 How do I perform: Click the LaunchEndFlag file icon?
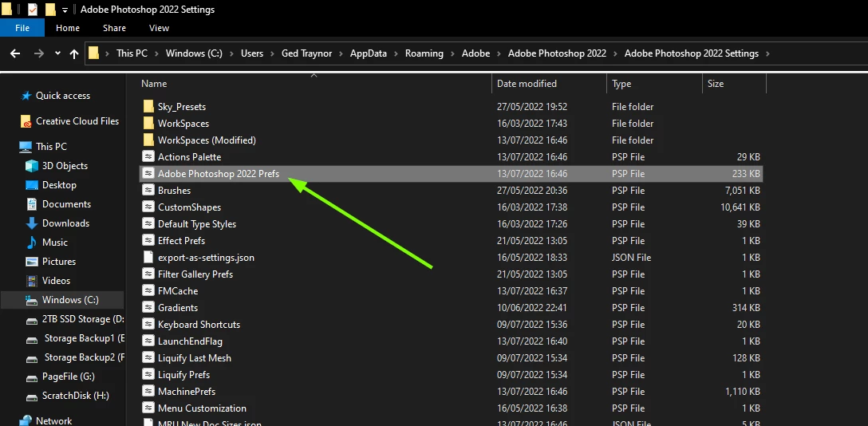click(148, 341)
